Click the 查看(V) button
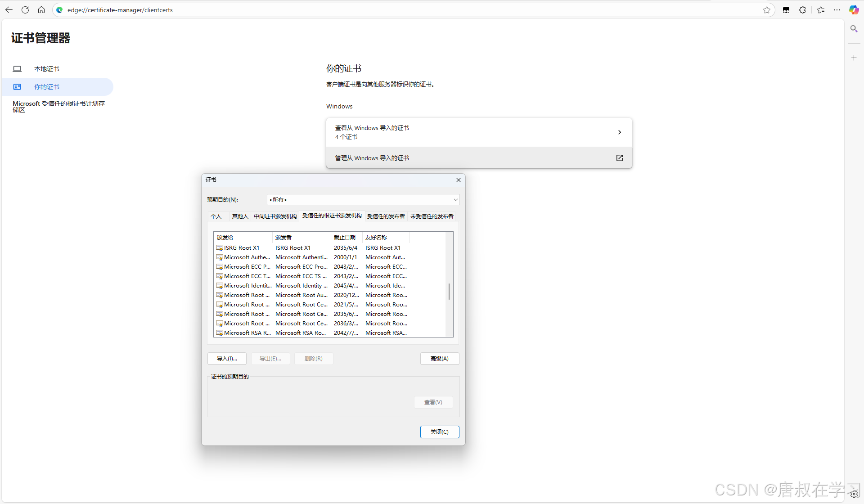The width and height of the screenshot is (864, 504). point(433,402)
